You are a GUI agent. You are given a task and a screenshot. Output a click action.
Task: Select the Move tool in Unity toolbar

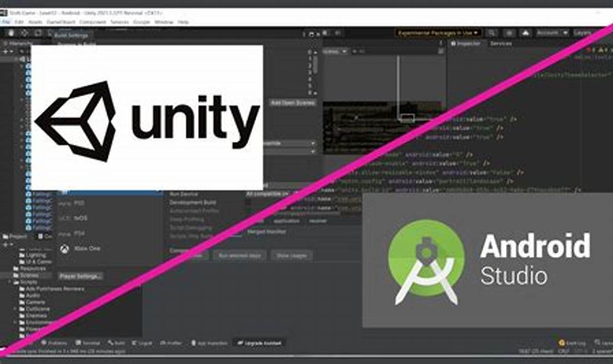pyautogui.click(x=24, y=33)
